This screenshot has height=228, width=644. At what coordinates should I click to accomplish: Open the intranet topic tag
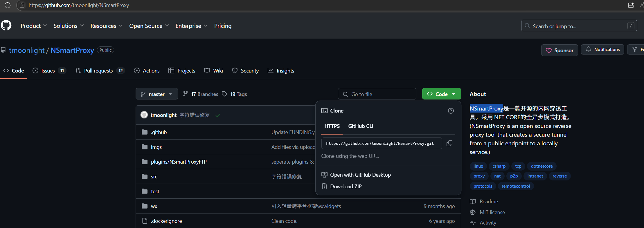[535, 176]
